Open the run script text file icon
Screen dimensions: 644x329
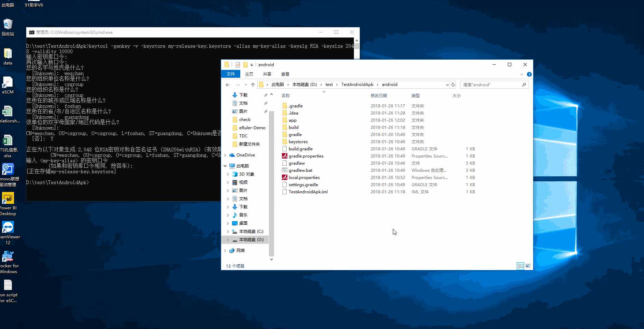tap(8, 291)
